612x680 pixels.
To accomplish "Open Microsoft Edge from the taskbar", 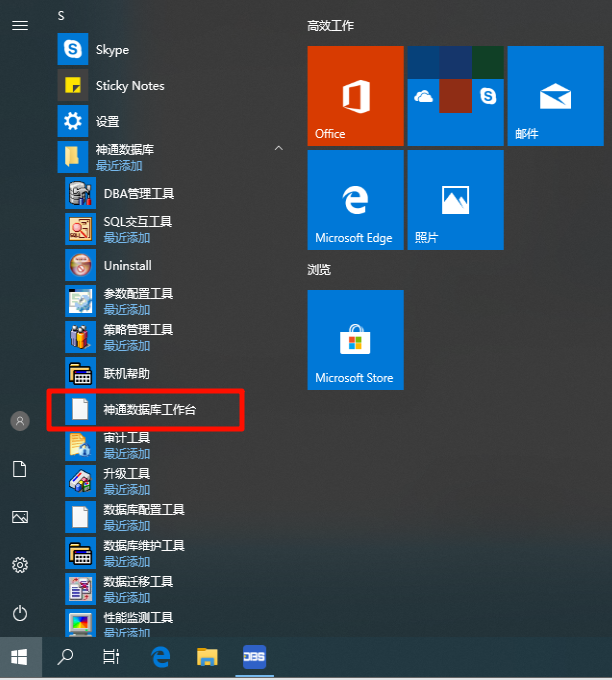I will pos(160,657).
